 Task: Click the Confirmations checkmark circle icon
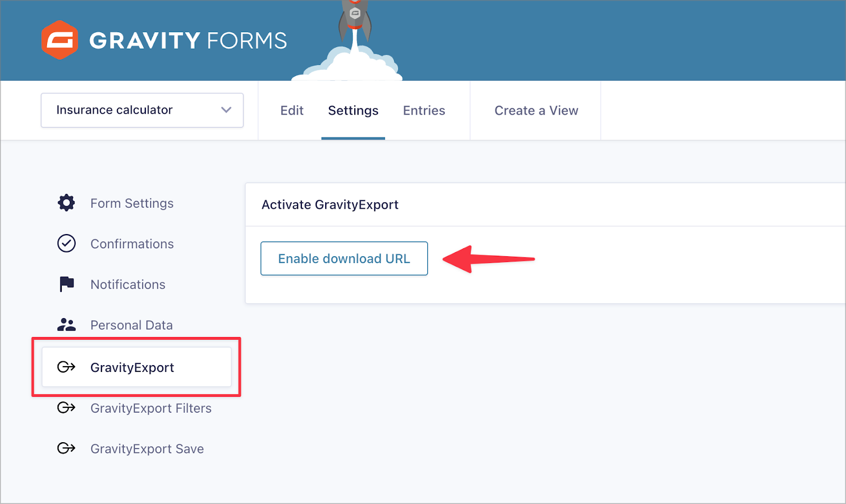(67, 244)
